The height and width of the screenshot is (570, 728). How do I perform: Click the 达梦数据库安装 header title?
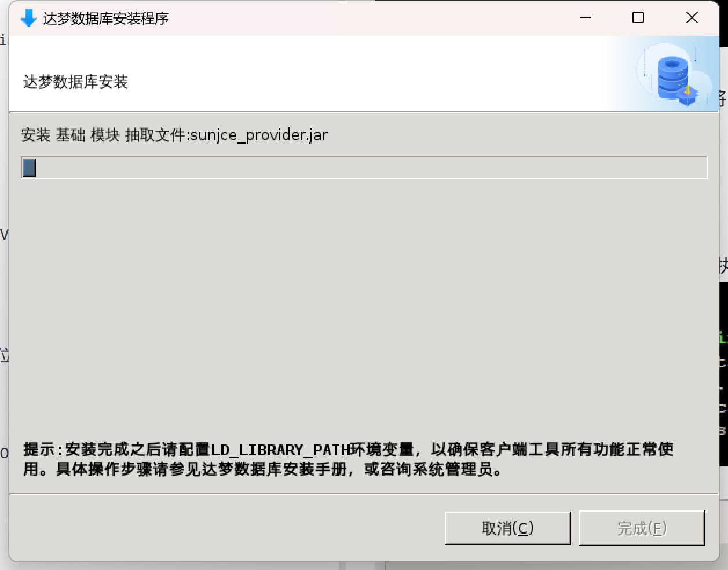point(75,82)
